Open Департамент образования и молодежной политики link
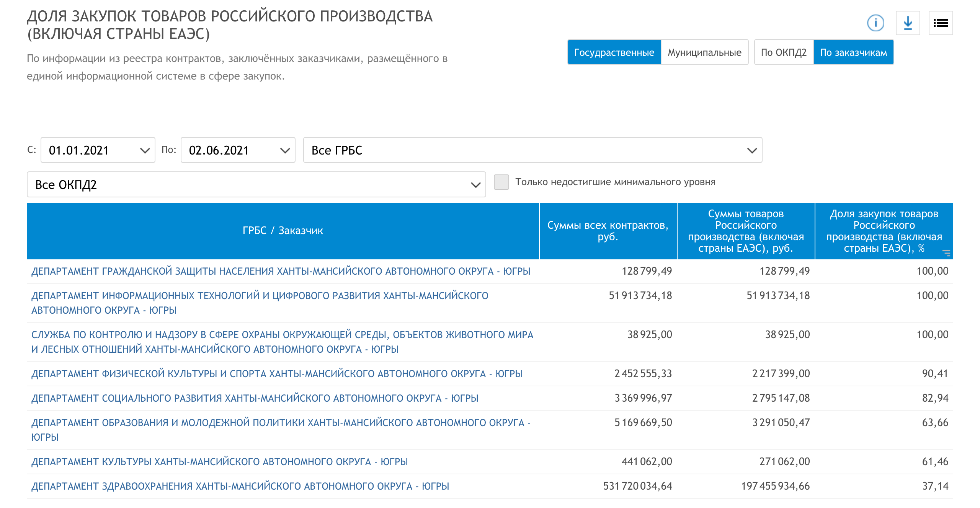The image size is (980, 508). point(281,430)
